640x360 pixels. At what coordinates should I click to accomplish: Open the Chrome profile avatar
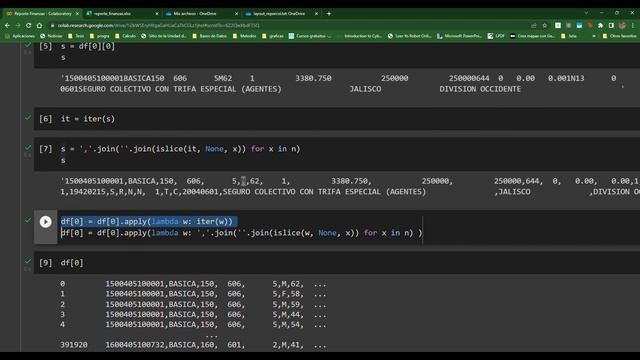pos(622,25)
